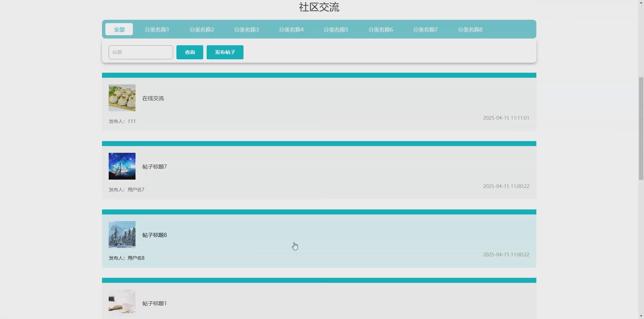Switch to 分类名称1 tab
This screenshot has height=319, width=644.
tap(157, 29)
